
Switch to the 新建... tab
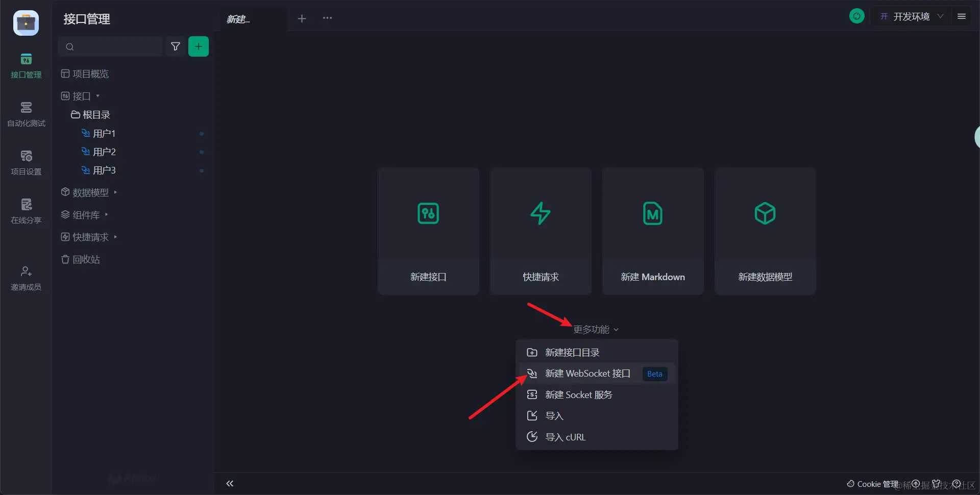pos(254,19)
